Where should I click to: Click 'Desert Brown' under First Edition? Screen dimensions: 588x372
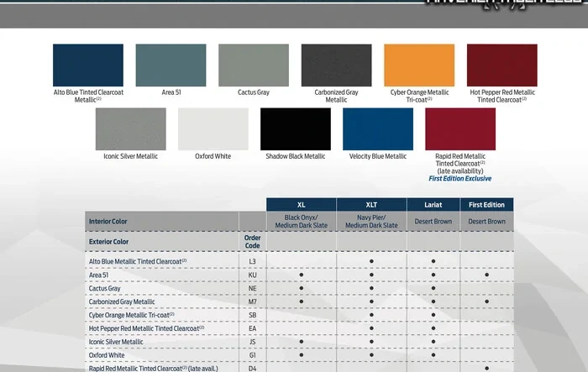coord(486,221)
